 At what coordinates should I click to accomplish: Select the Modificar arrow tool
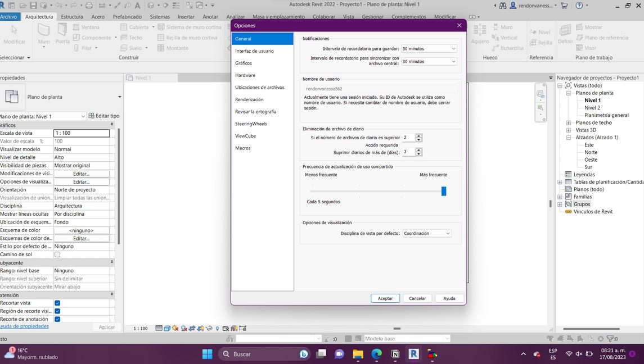[15, 30]
